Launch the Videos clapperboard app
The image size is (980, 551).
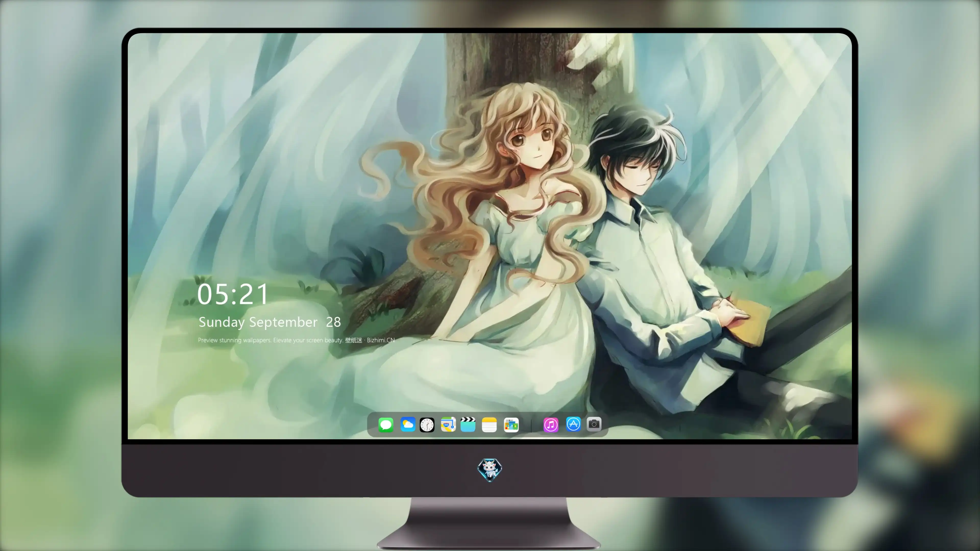[x=468, y=424]
